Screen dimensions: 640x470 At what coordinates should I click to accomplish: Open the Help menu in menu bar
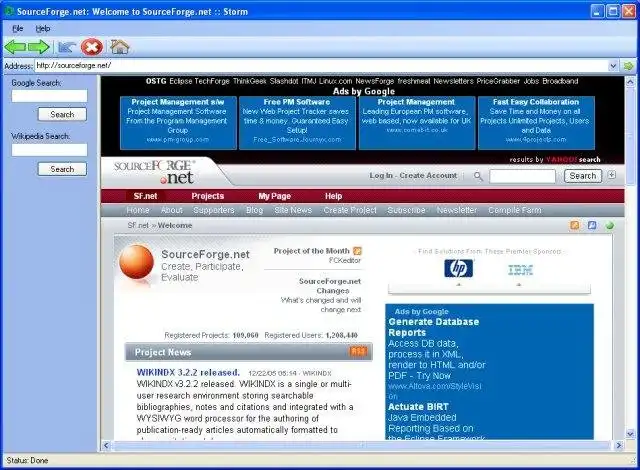(x=42, y=29)
